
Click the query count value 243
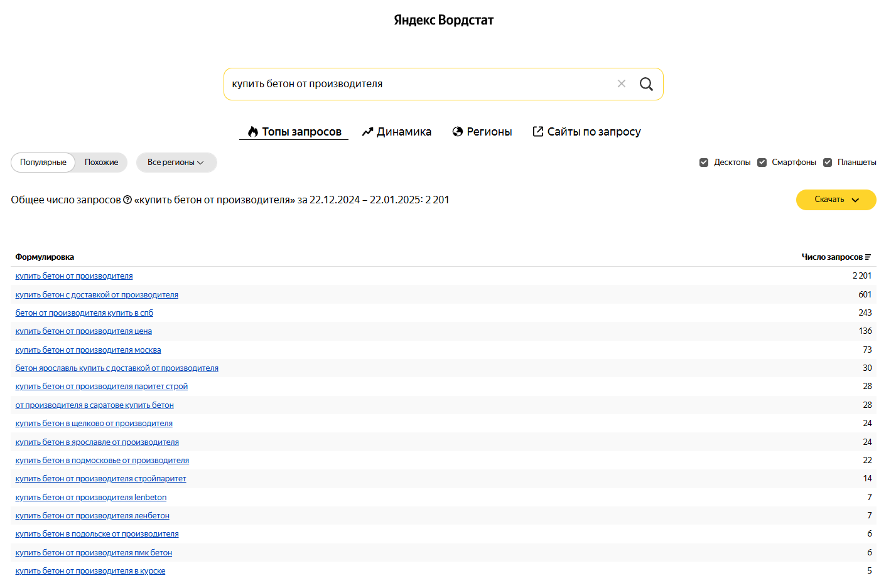[865, 313]
